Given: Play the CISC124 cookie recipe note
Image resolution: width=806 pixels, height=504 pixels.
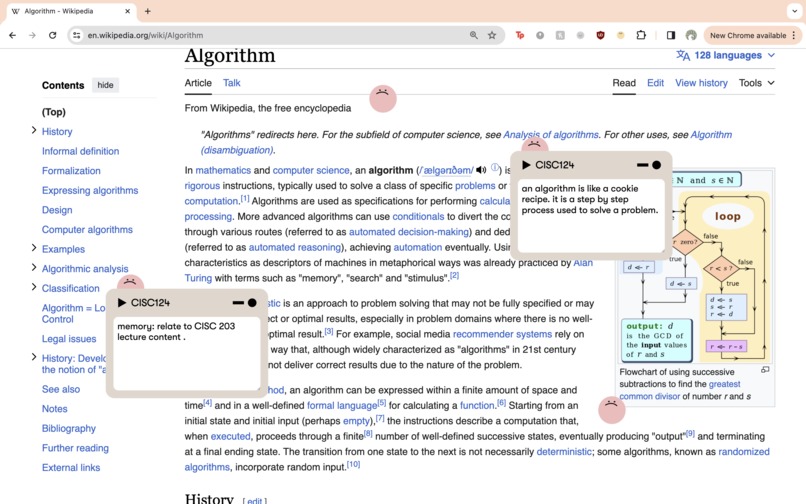Looking at the screenshot, I should (x=526, y=165).
